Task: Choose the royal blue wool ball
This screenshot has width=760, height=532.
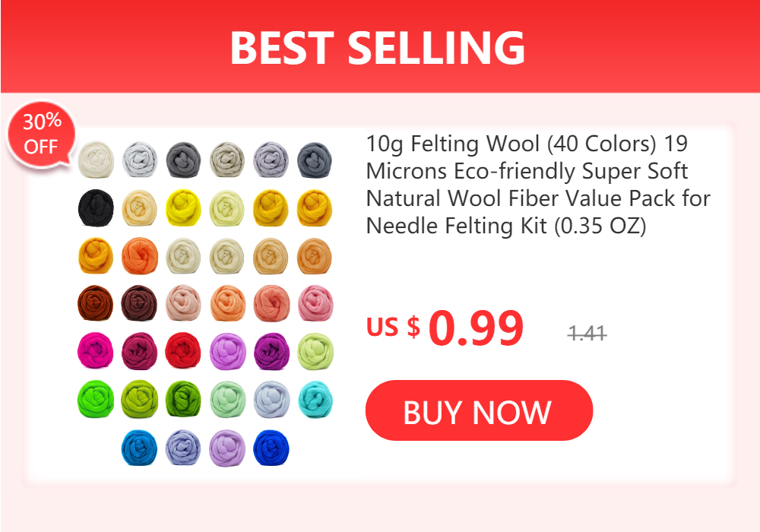Action: pyautogui.click(x=271, y=447)
